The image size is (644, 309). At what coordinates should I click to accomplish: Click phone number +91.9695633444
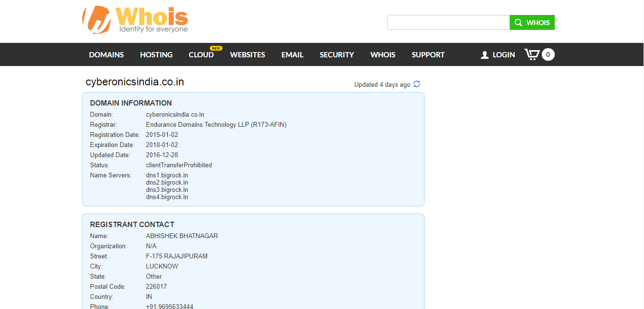tap(169, 307)
